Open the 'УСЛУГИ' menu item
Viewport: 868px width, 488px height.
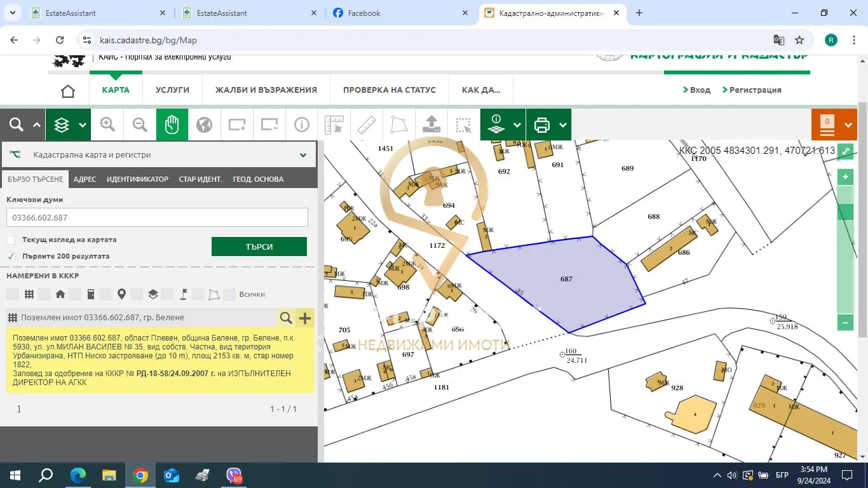172,90
